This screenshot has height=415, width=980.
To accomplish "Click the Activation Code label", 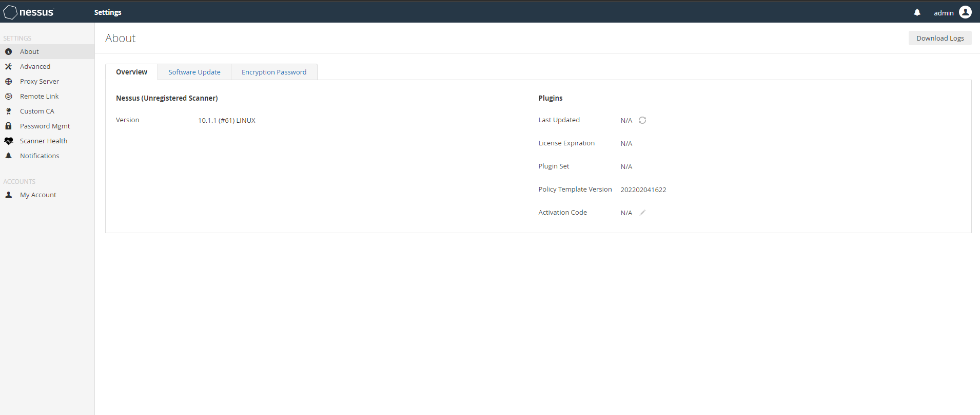I will 562,213.
